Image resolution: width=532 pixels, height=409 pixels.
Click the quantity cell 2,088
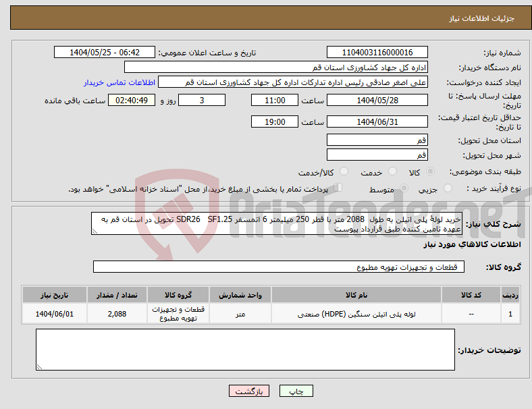click(x=117, y=314)
